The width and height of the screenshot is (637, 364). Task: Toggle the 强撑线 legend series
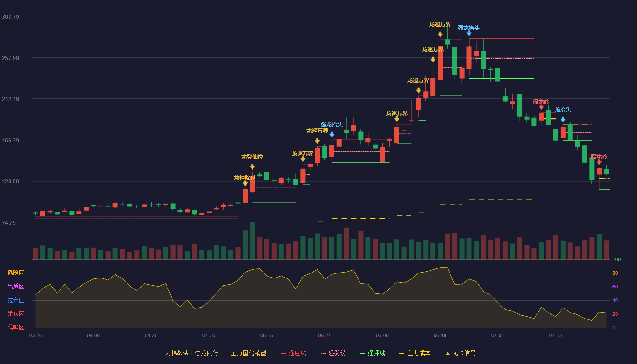click(x=373, y=353)
